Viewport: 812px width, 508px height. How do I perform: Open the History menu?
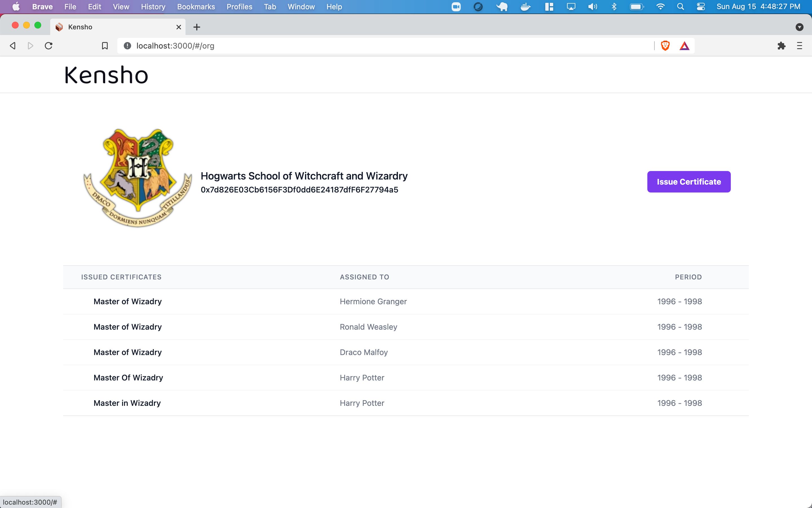tap(153, 7)
